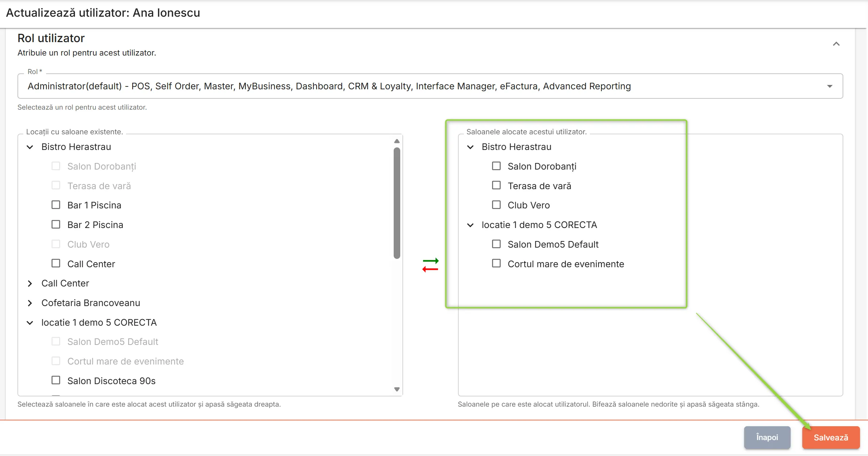Expand Cofetaria Brancoveanu location
Screen dimensions: 868x456
click(30, 303)
